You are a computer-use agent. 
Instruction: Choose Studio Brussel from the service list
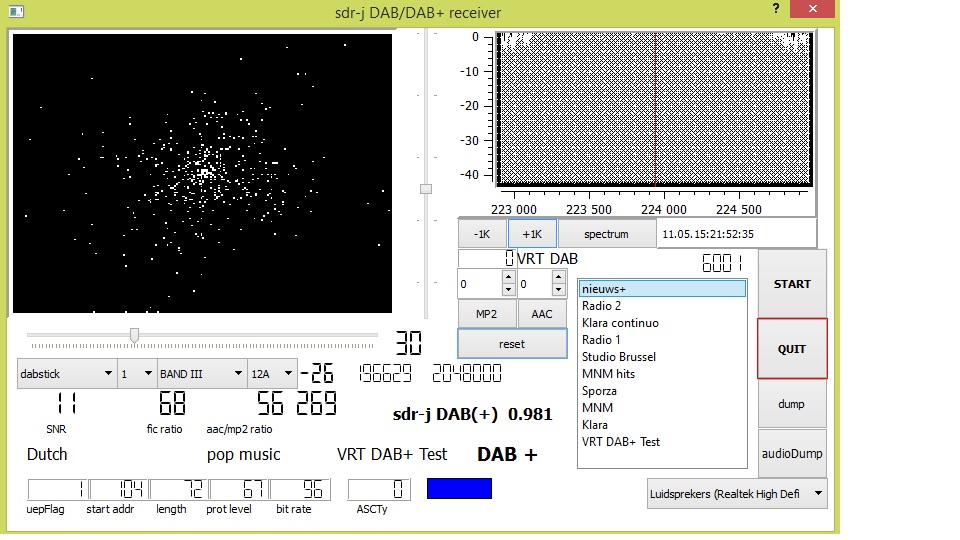click(618, 357)
